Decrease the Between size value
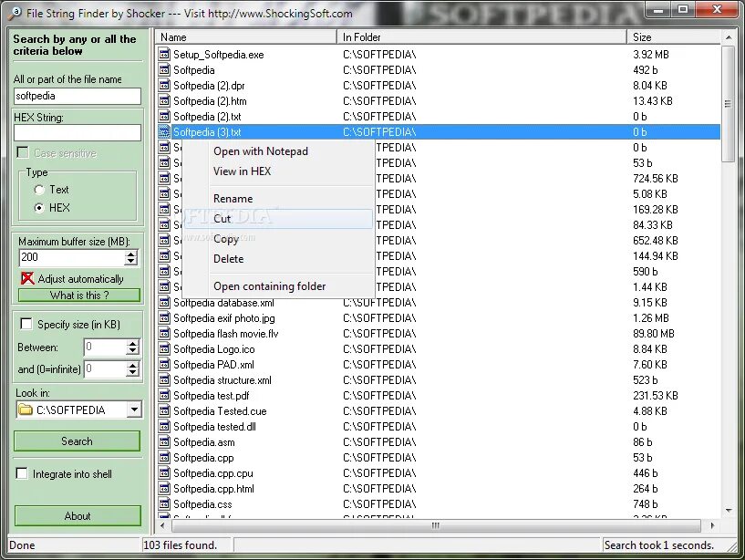The image size is (745, 560). coord(133,351)
